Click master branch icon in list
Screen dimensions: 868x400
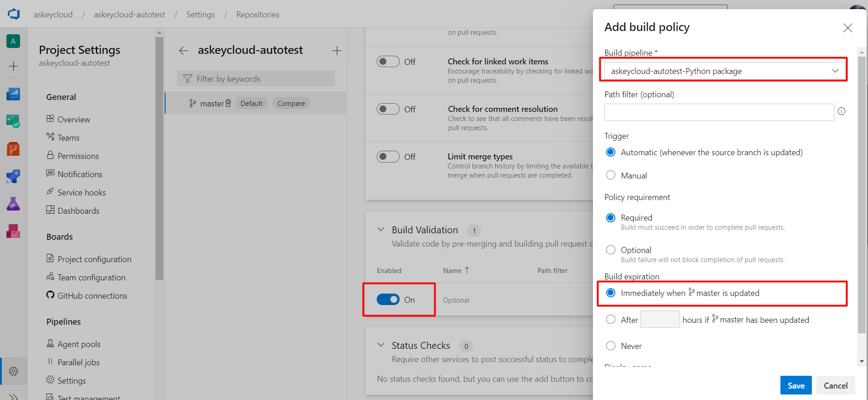pyautogui.click(x=193, y=104)
